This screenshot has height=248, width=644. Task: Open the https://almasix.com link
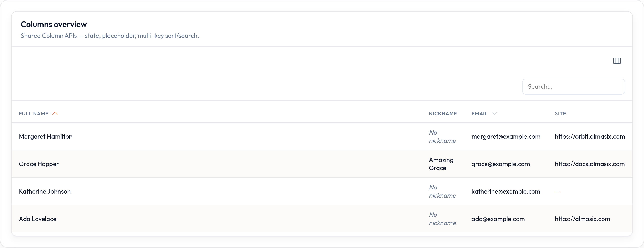pyautogui.click(x=582, y=219)
